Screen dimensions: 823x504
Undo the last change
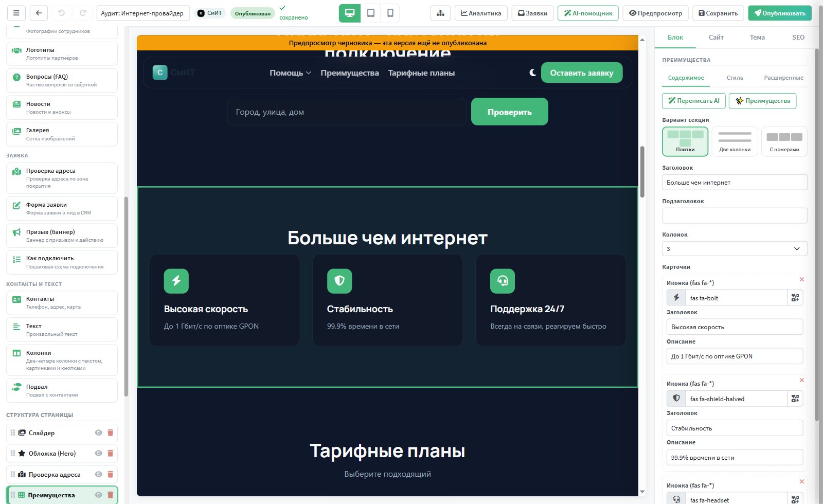[61, 13]
